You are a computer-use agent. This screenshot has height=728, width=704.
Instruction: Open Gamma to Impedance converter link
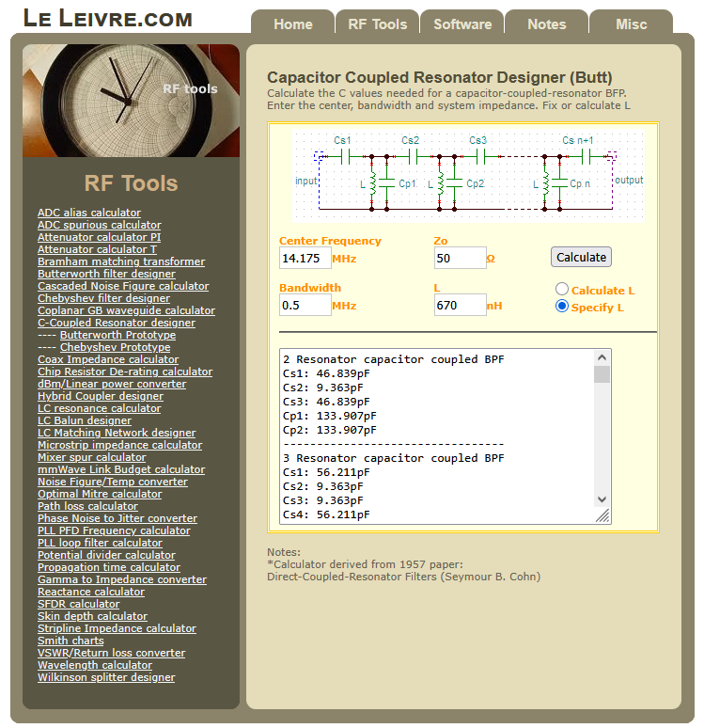tap(122, 579)
